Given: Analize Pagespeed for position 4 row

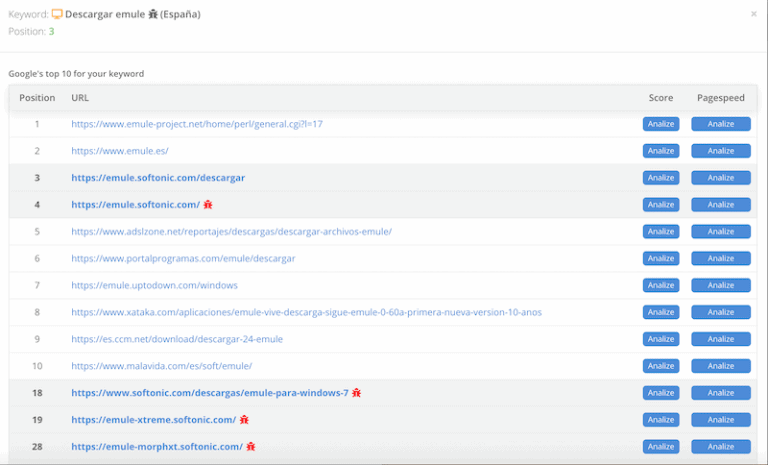Looking at the screenshot, I should 721,205.
